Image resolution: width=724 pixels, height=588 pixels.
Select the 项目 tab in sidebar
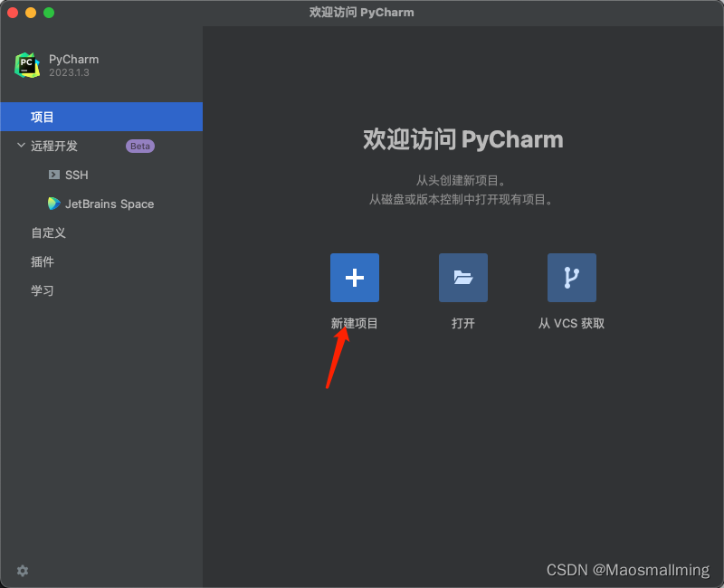101,117
